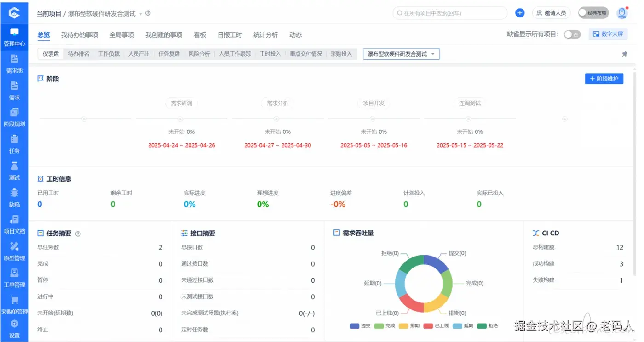The height and width of the screenshot is (342, 644).
Task: Switch to 看板 tab
Action: tap(200, 35)
